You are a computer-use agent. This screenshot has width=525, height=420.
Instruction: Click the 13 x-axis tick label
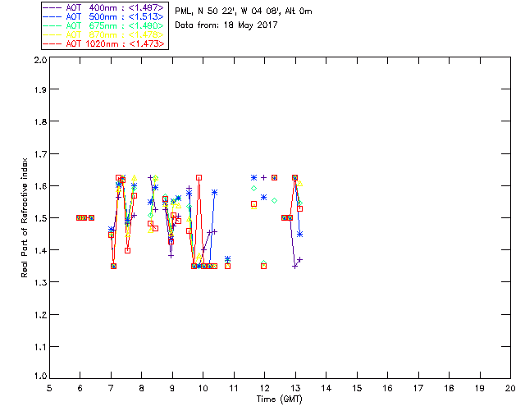(x=295, y=388)
